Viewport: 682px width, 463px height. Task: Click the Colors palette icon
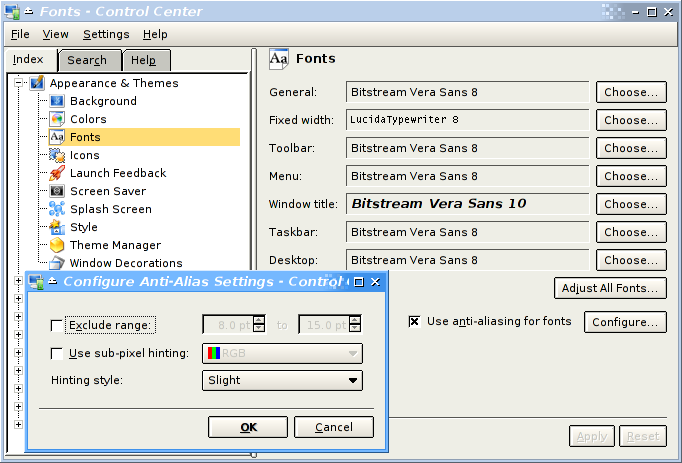[57, 119]
